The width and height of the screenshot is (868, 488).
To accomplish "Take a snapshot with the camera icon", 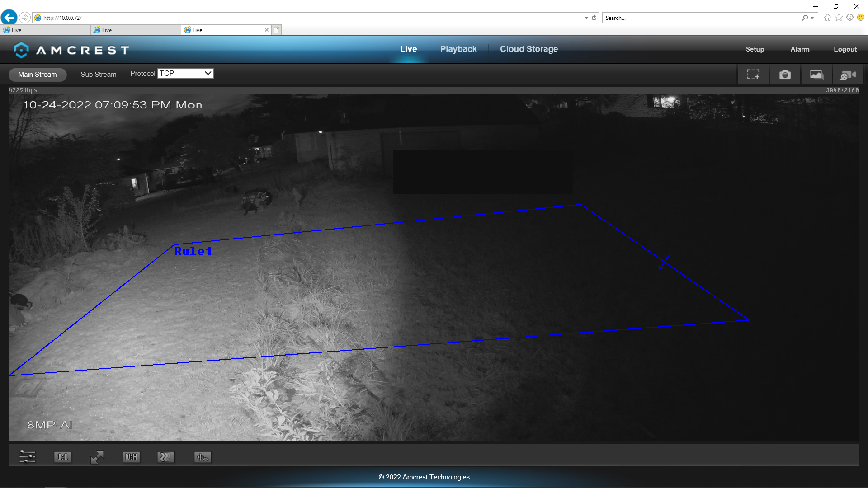I will click(785, 75).
